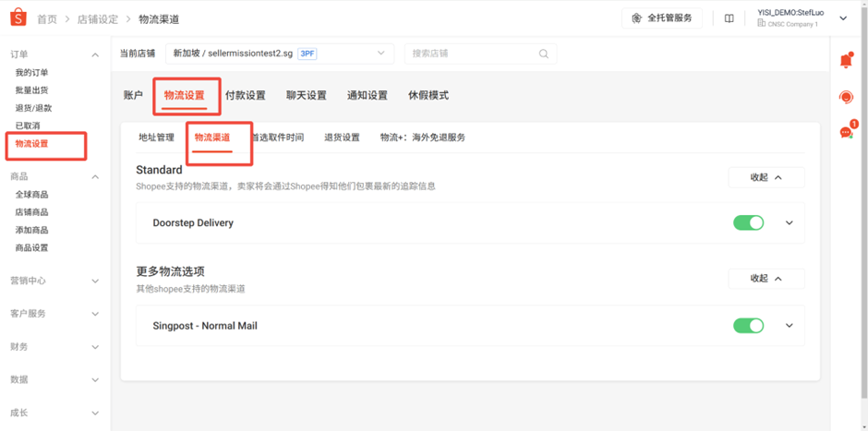Screen dimensions: 868x431
Task: Open 已取消 in sidebar
Action: [x=28, y=126]
